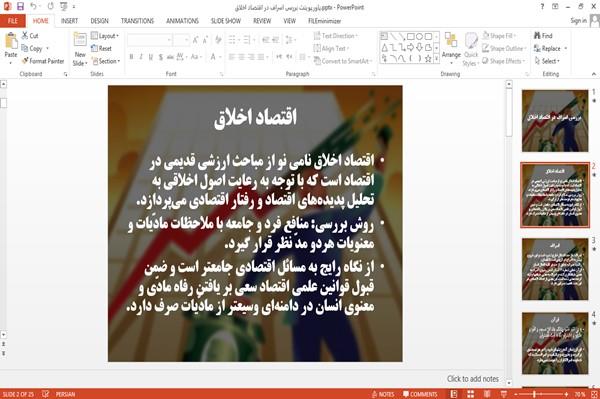600x399 pixels.
Task: Activate Format Painter
Action: (43, 61)
